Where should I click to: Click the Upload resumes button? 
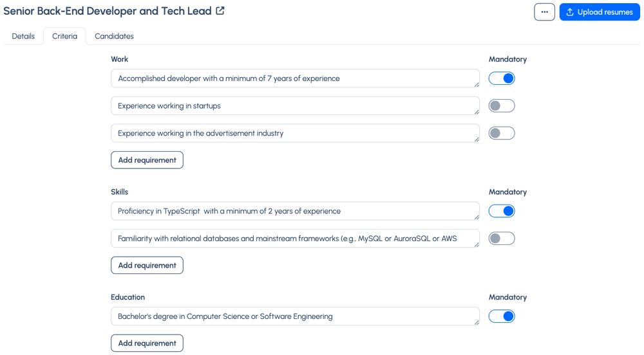pyautogui.click(x=599, y=12)
